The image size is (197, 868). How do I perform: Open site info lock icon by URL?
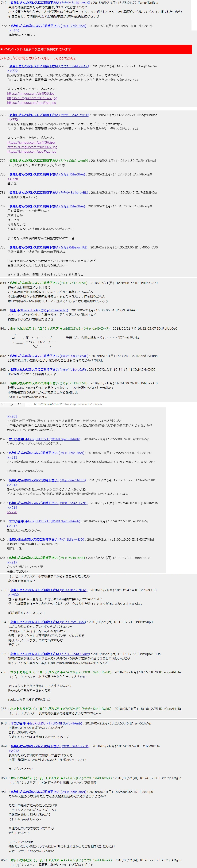point(30,404)
